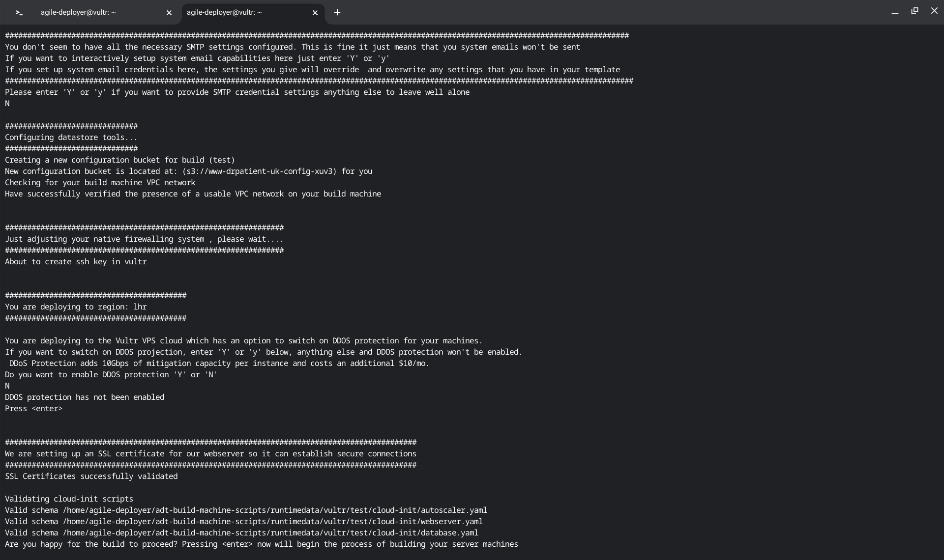Close the terminal window
The height and width of the screenshot is (560, 944).
tap(934, 11)
